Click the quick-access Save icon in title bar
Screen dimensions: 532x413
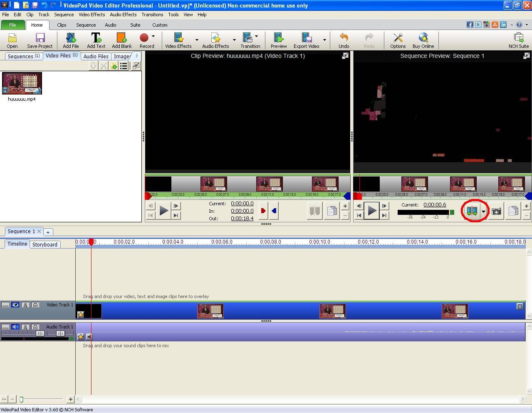pos(35,5)
